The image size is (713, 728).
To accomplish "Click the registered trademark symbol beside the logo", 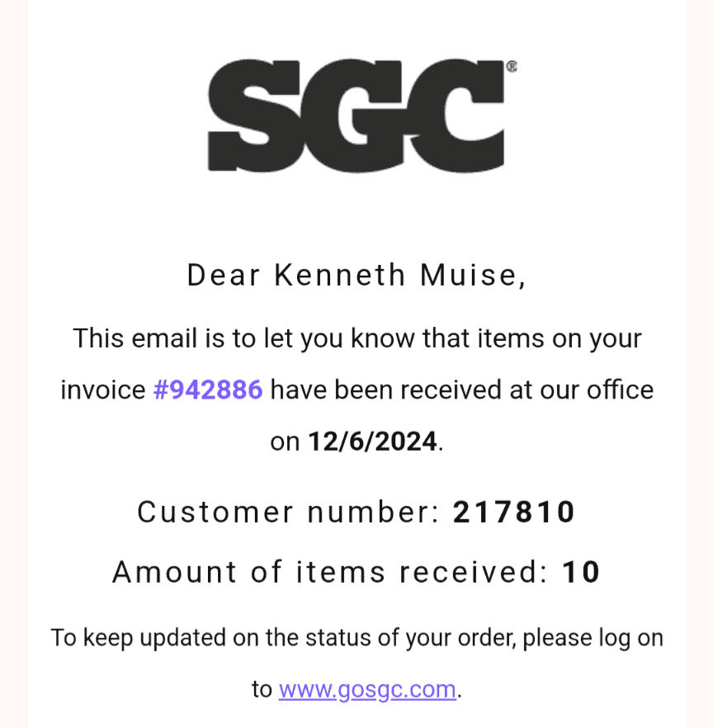I will coord(512,67).
